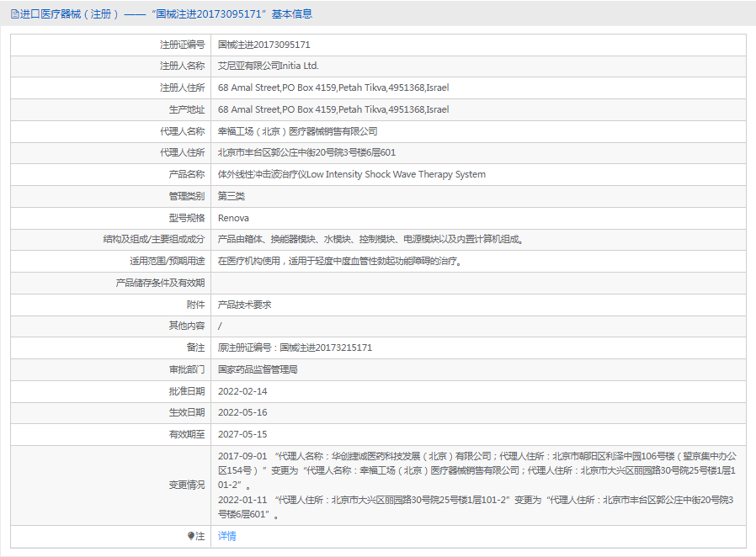Viewport: 756px width, 557px height.
Task: Click the 审批部门 label
Action: click(x=187, y=369)
